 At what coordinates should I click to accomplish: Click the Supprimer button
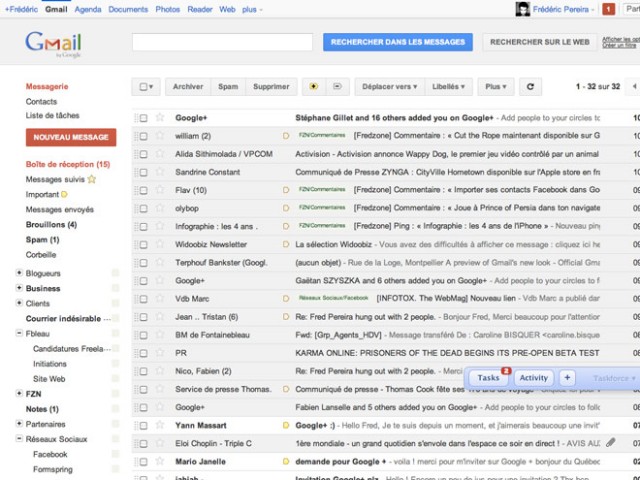[x=271, y=87]
